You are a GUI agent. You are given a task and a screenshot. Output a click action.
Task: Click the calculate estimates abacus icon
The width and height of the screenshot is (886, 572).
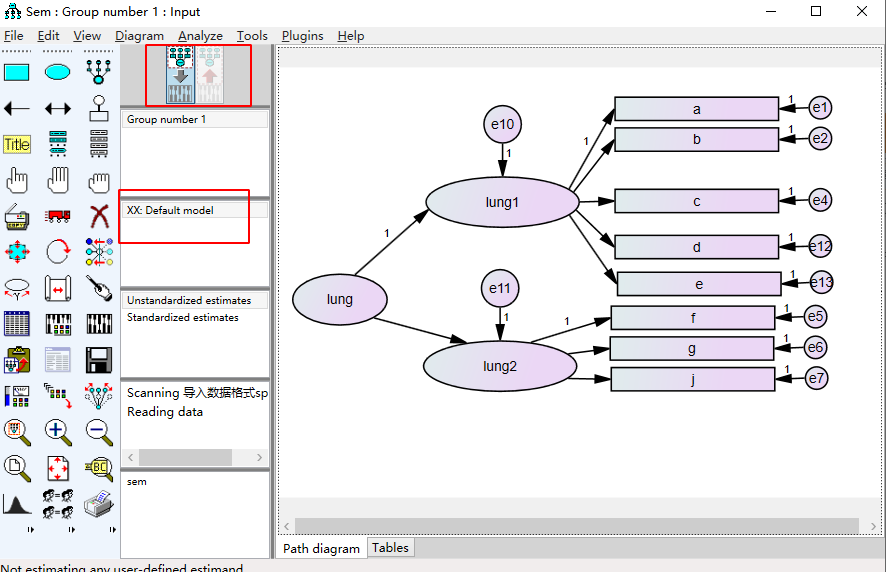[x=58, y=324]
